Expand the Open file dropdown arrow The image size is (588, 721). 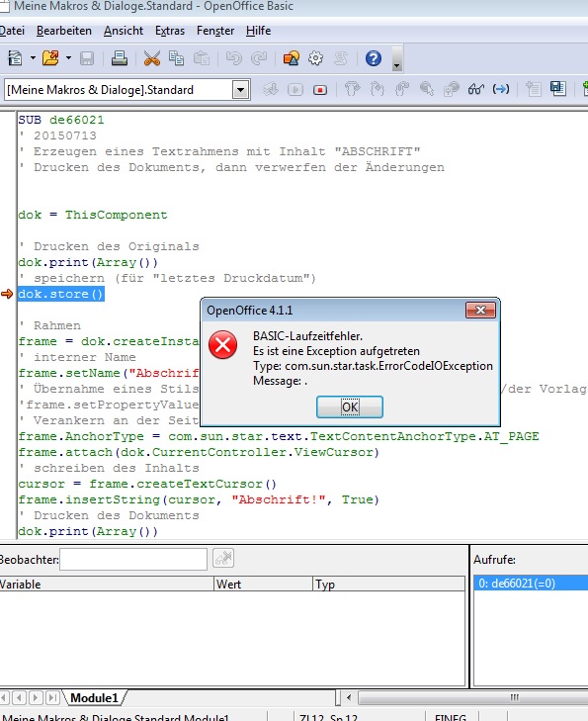click(x=68, y=58)
